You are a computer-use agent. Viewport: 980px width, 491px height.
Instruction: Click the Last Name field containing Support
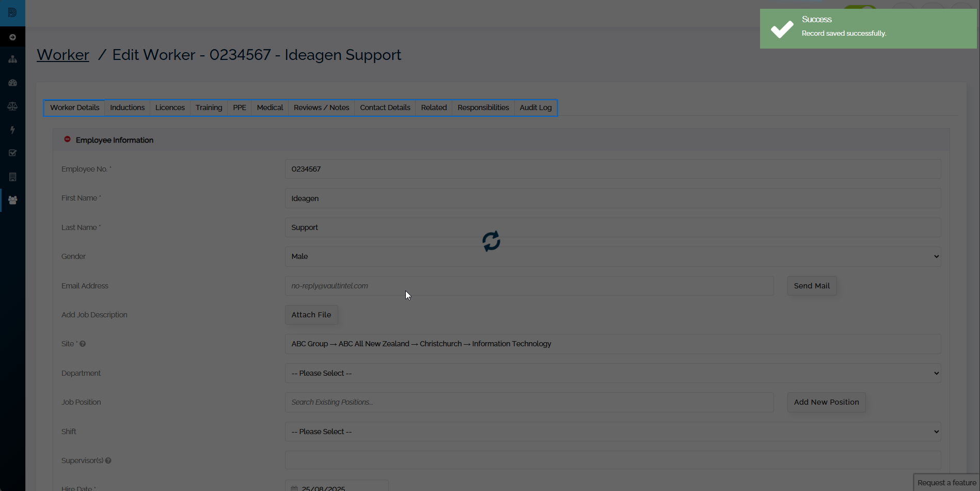click(613, 227)
